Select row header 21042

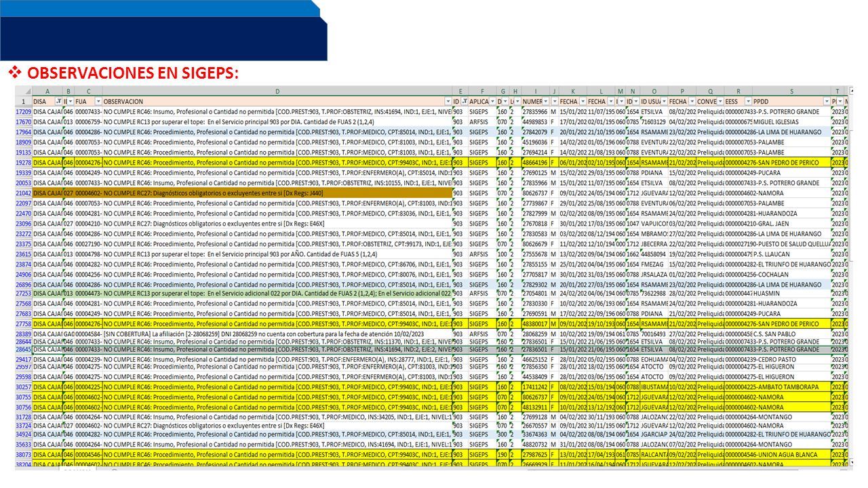point(24,193)
